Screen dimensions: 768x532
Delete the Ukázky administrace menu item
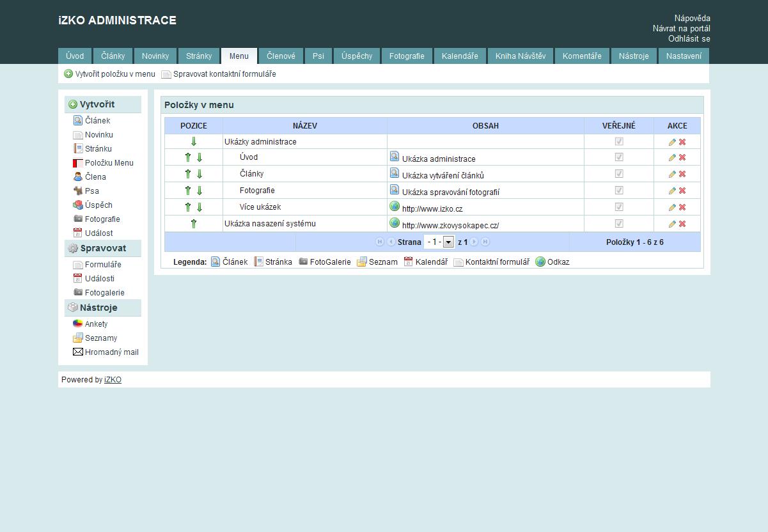pos(682,142)
